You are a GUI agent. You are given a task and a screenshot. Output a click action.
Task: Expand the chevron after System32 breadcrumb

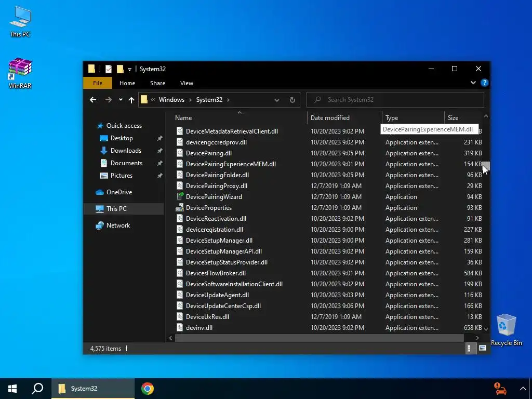click(x=229, y=100)
